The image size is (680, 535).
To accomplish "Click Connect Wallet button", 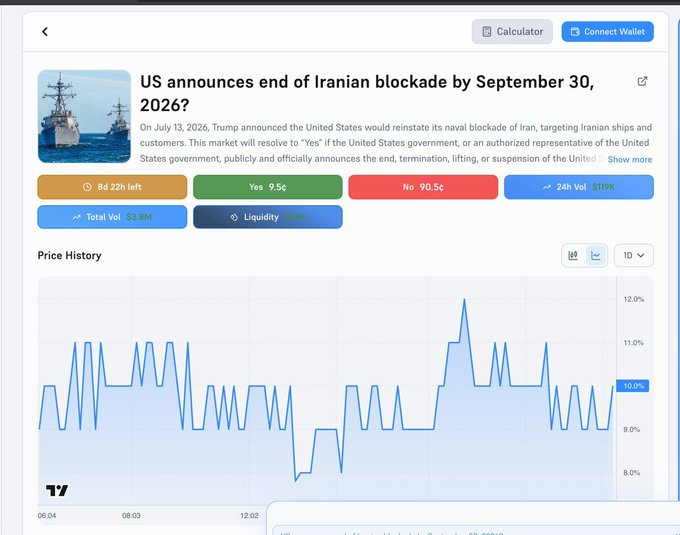I will pos(608,32).
